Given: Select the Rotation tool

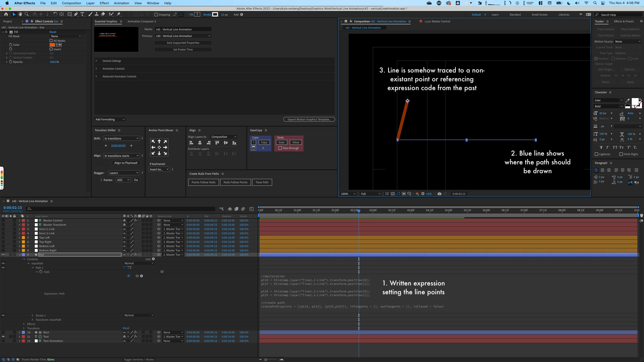Looking at the screenshot, I should (x=55, y=14).
